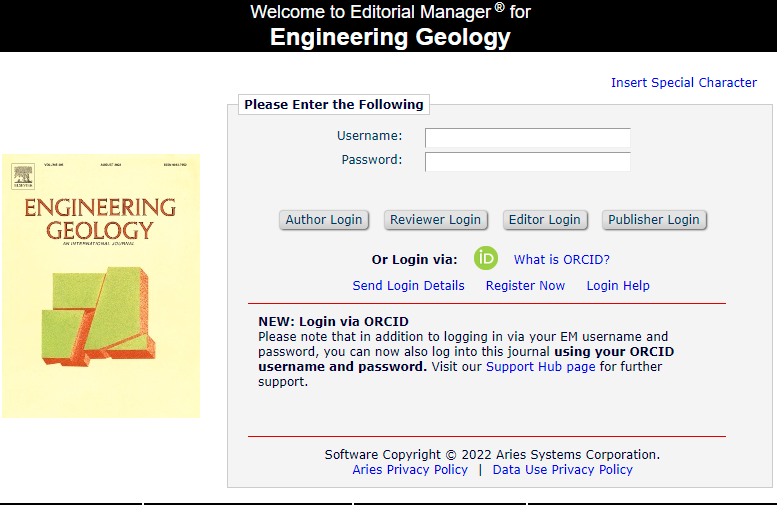The image size is (777, 505).
Task: Click the 'Username:' field label
Action: point(369,136)
